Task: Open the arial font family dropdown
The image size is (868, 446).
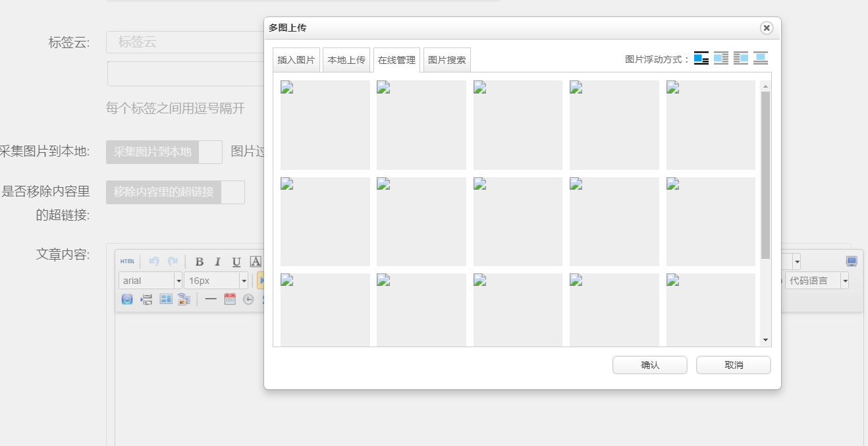Action: coord(150,281)
